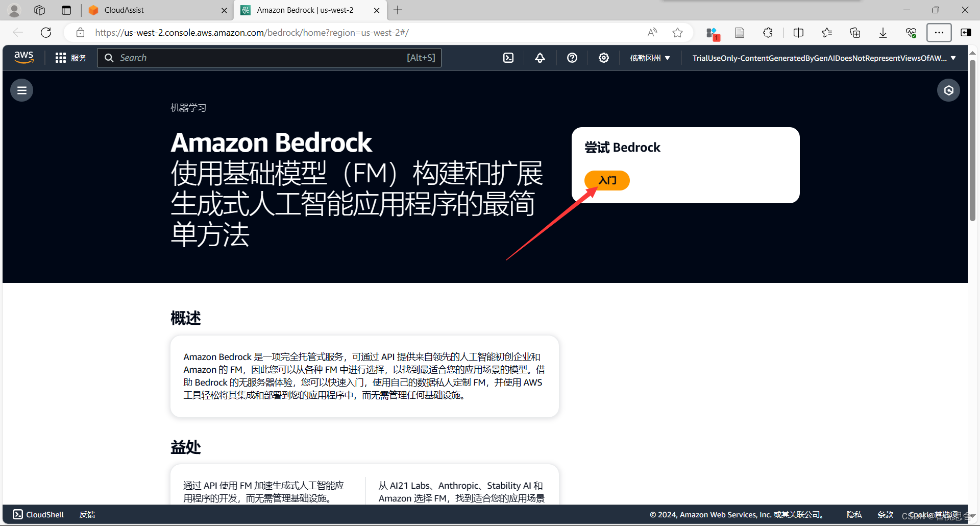Image resolution: width=980 pixels, height=526 pixels.
Task: Click the 尝试 Bedrock card title
Action: point(622,148)
